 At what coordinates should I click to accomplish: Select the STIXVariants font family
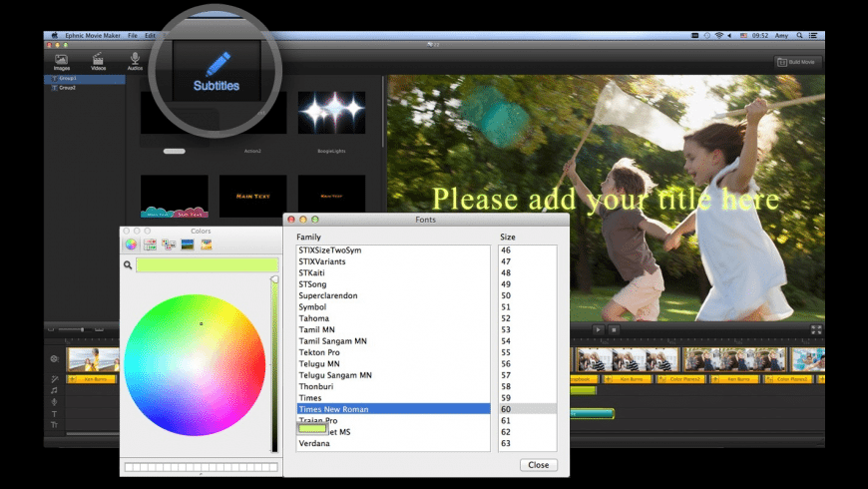(393, 261)
